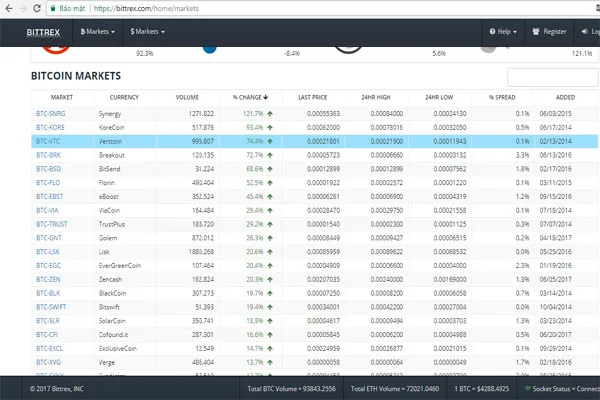Click the Register button
The height and width of the screenshot is (400, 600).
pos(549,32)
